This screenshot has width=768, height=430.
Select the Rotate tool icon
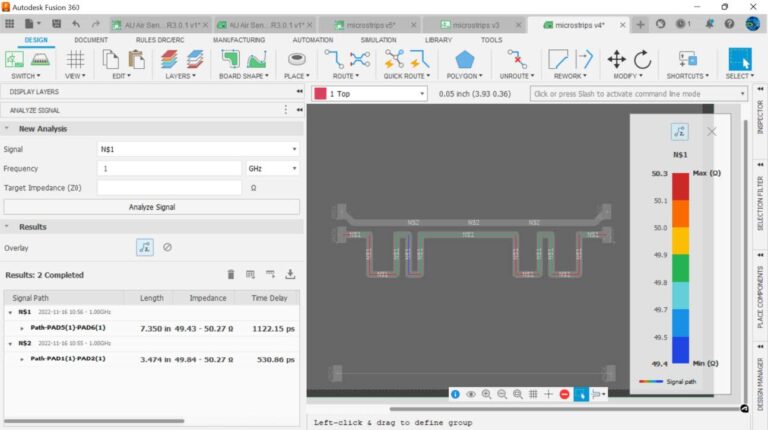point(642,60)
